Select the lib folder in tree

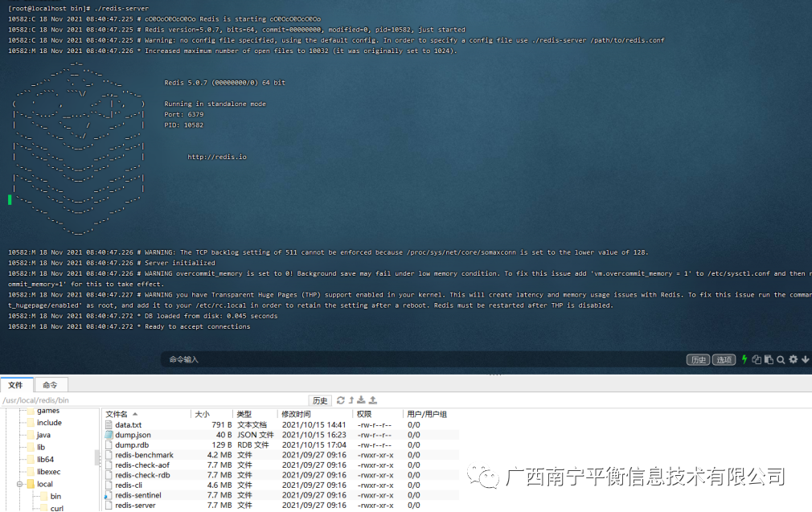coord(41,447)
